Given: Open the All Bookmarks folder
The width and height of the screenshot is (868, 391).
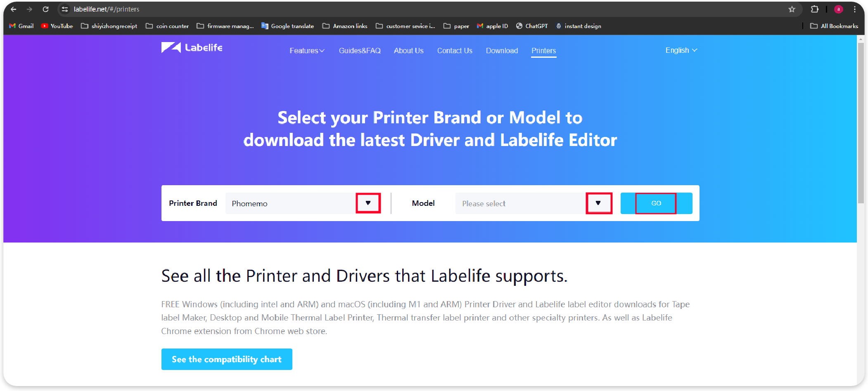Looking at the screenshot, I should pos(834,26).
